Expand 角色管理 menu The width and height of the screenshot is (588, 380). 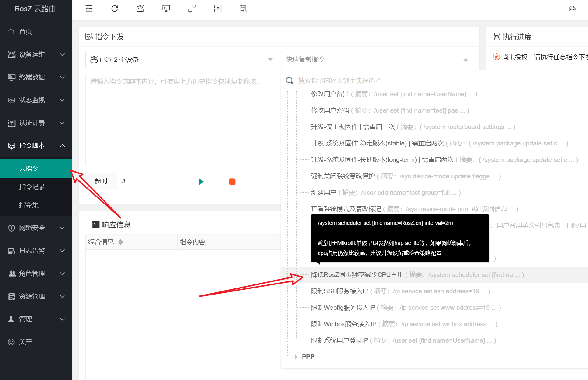(x=36, y=274)
